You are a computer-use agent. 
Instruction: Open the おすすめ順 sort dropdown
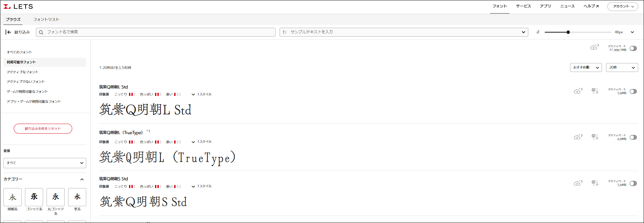(x=586, y=67)
